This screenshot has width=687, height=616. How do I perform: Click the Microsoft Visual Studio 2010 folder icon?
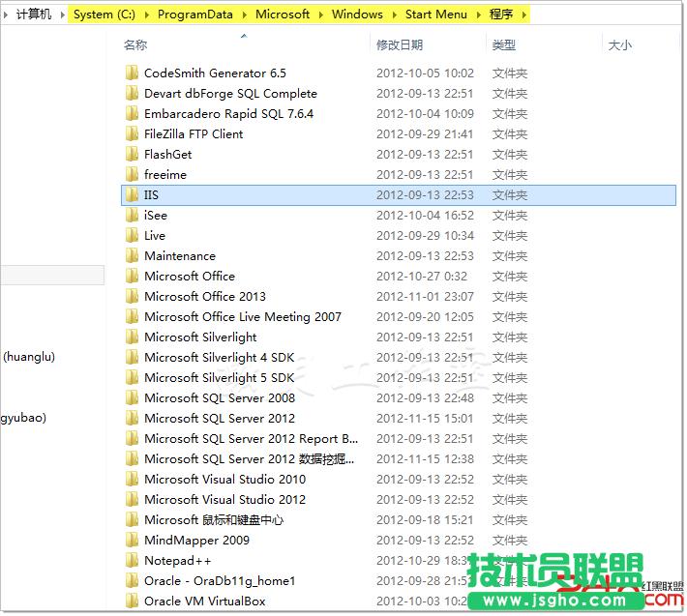coord(132,479)
